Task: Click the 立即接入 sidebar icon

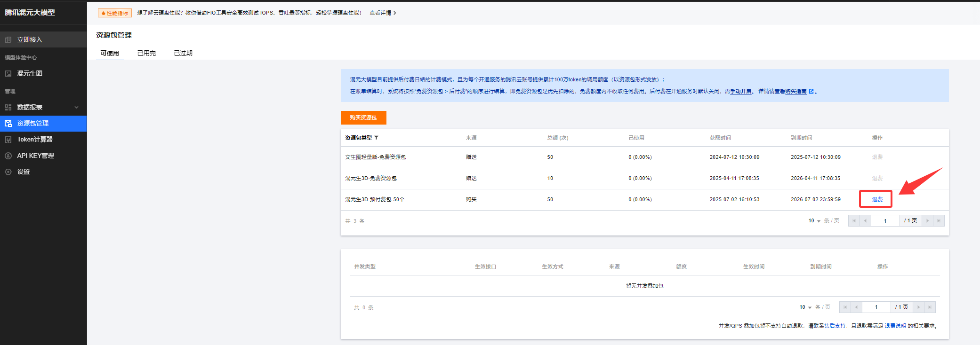Action: [x=8, y=40]
